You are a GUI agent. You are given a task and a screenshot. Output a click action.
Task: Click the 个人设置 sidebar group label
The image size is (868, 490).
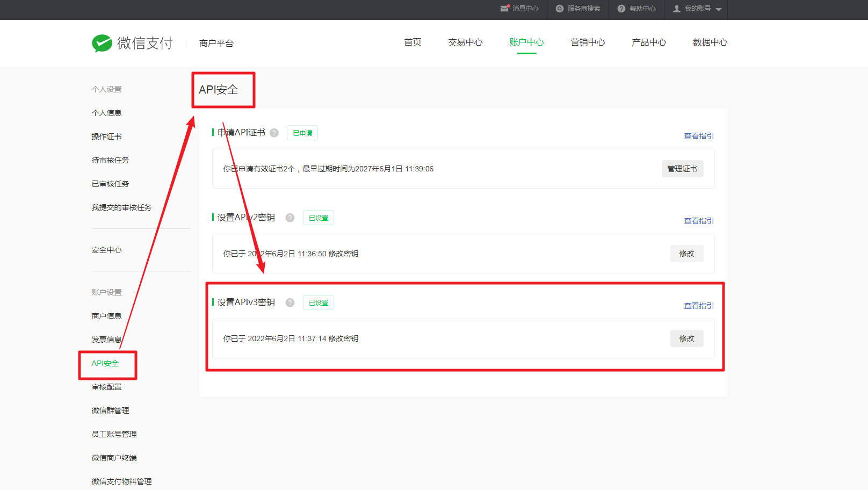click(x=106, y=89)
